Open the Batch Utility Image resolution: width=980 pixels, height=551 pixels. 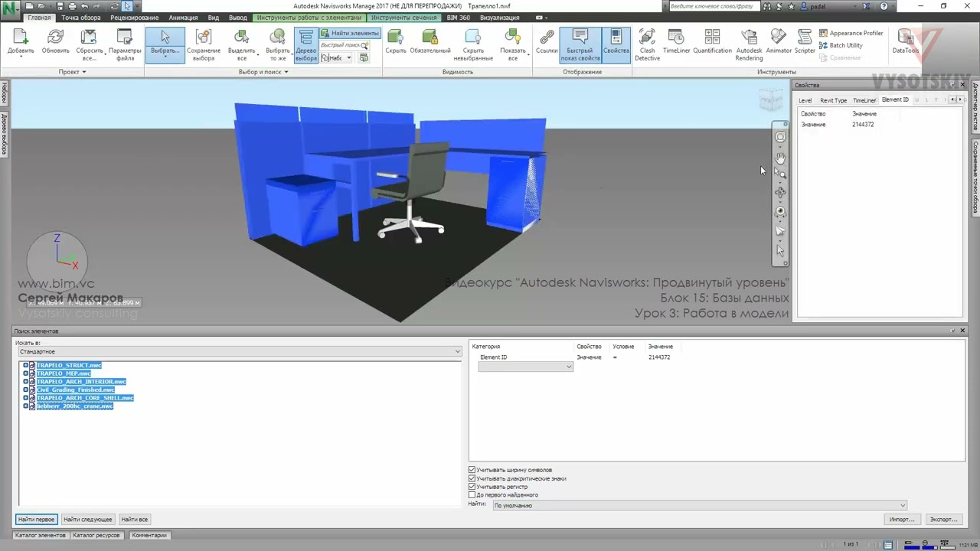(x=841, y=45)
